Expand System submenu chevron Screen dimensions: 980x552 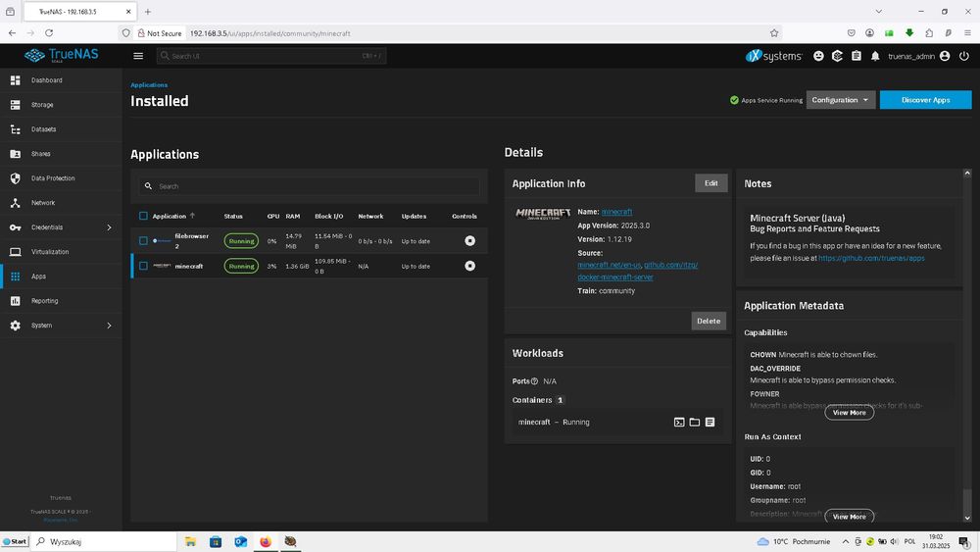[x=110, y=326]
